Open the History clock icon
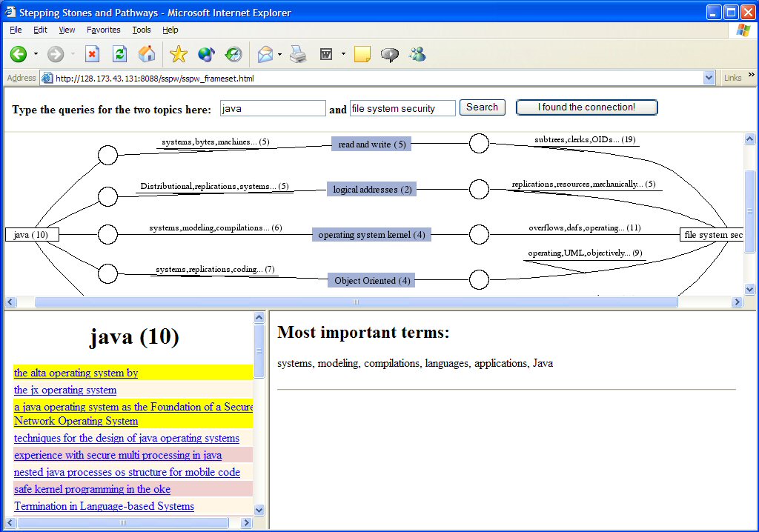This screenshot has width=759, height=532. click(x=233, y=54)
